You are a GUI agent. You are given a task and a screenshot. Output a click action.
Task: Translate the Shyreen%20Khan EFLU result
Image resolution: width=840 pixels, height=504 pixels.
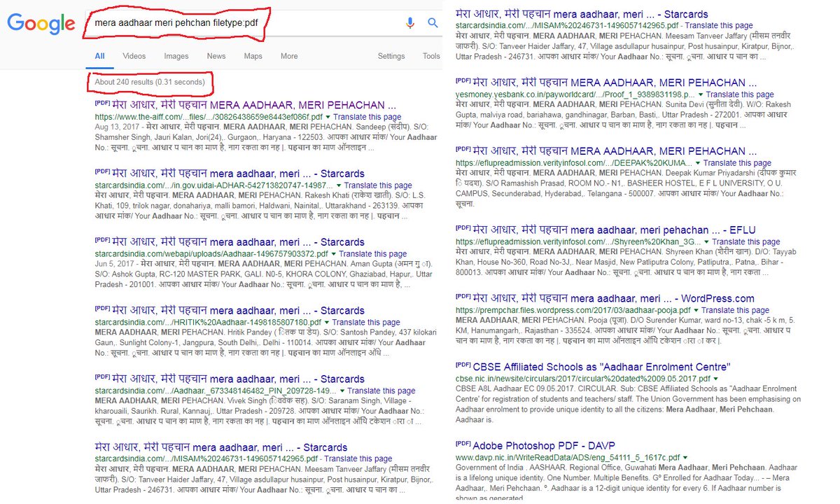tap(746, 241)
